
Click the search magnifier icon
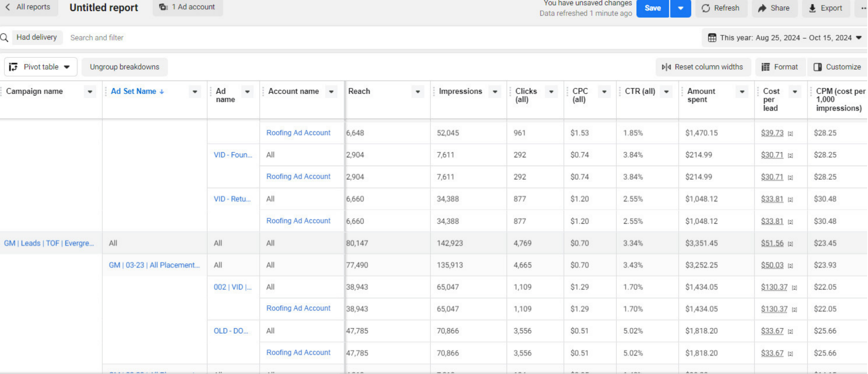[x=4, y=37]
